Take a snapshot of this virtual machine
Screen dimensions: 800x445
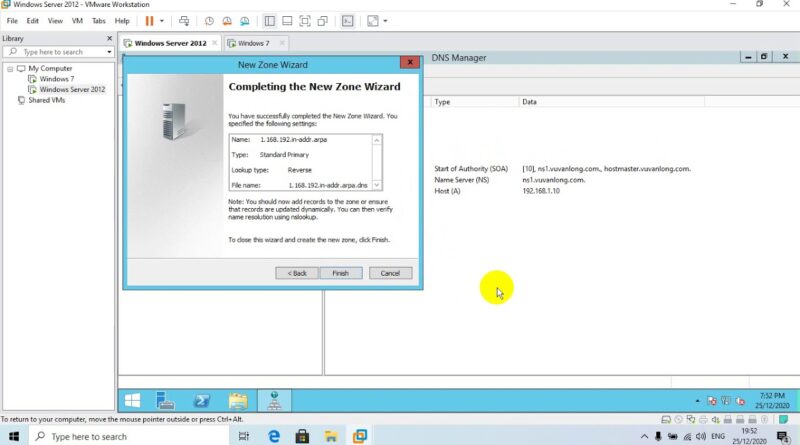point(209,21)
